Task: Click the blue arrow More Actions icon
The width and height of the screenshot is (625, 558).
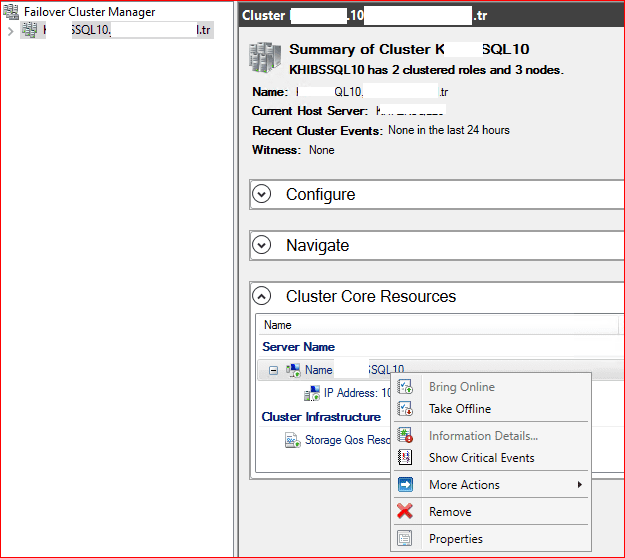Action: coord(405,485)
